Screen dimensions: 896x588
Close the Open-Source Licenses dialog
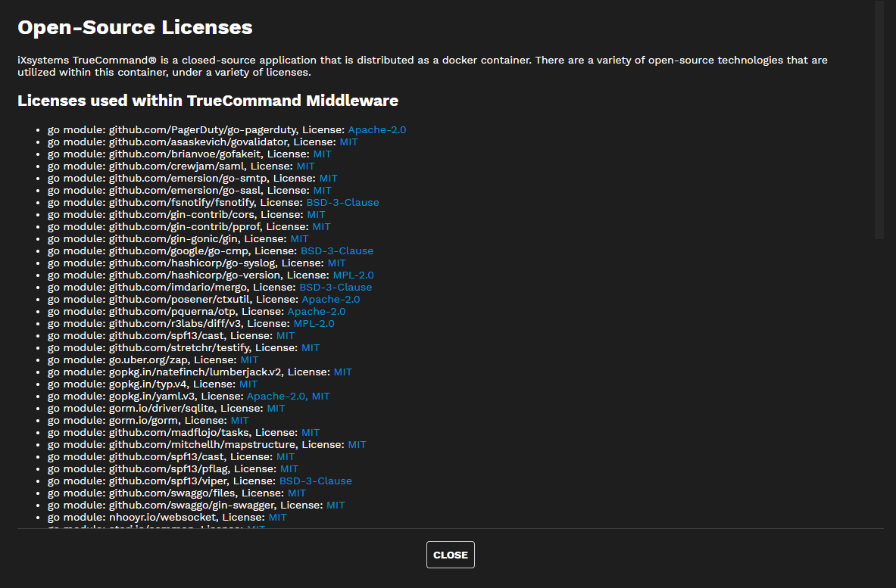pyautogui.click(x=450, y=555)
